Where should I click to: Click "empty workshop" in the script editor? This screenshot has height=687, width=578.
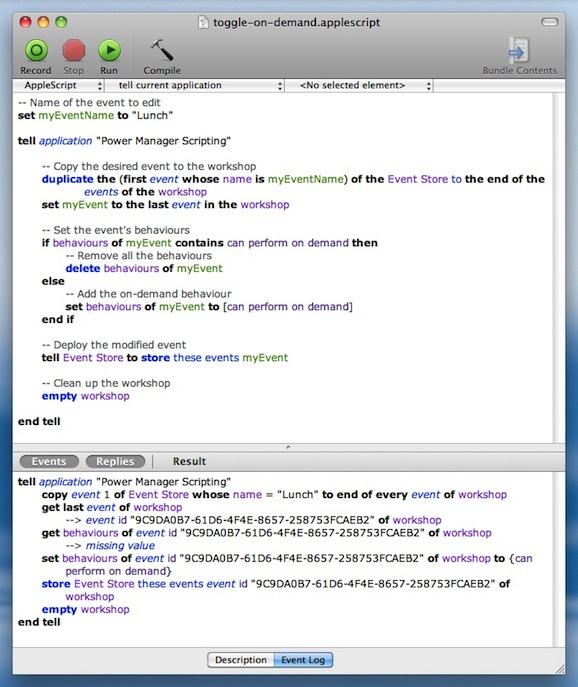pos(85,396)
